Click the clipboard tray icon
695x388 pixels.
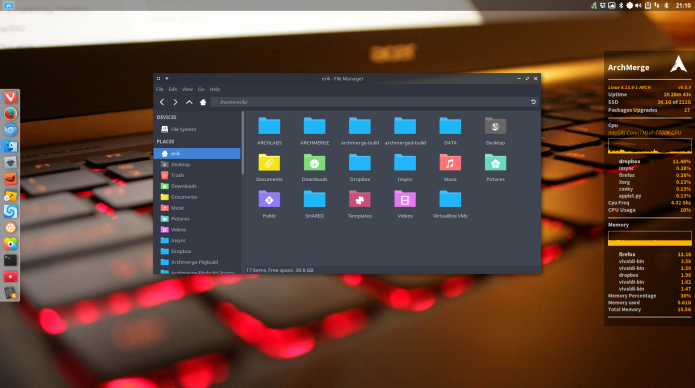tap(648, 5)
